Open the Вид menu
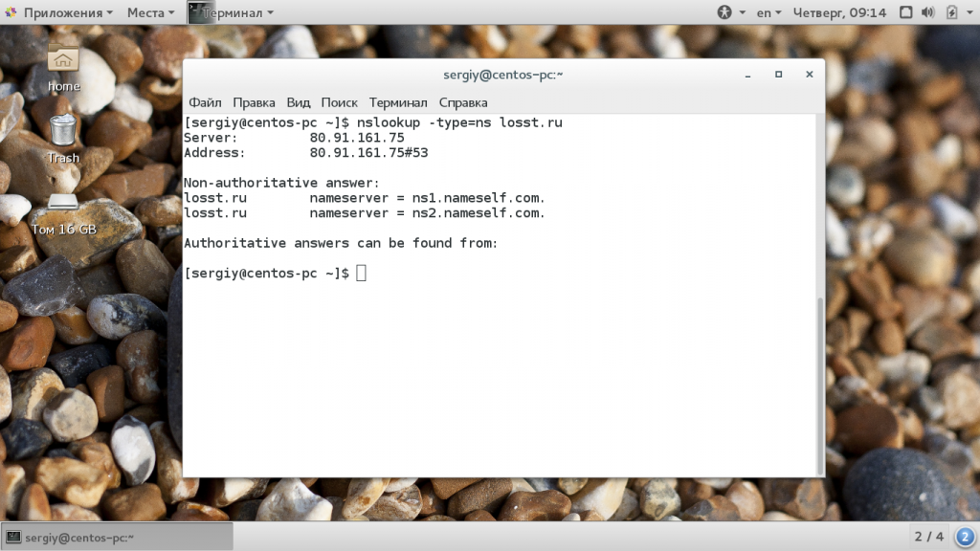Image resolution: width=980 pixels, height=551 pixels. 299,102
